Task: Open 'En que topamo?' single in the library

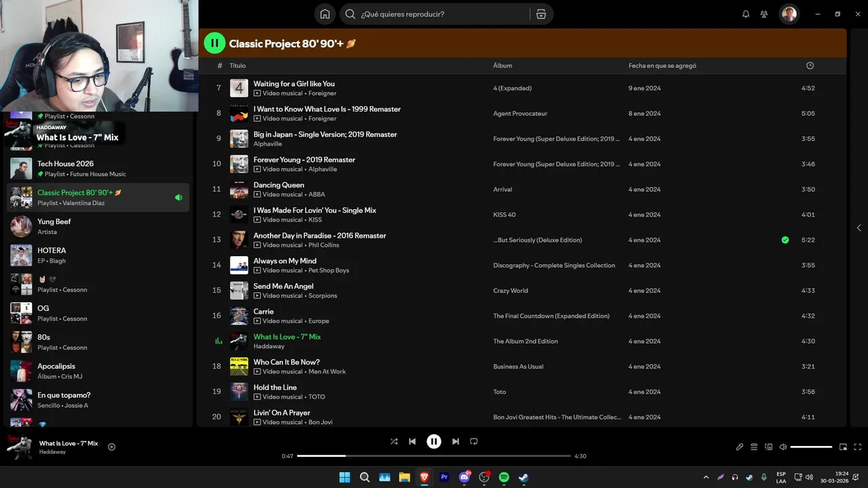Action: (x=98, y=400)
